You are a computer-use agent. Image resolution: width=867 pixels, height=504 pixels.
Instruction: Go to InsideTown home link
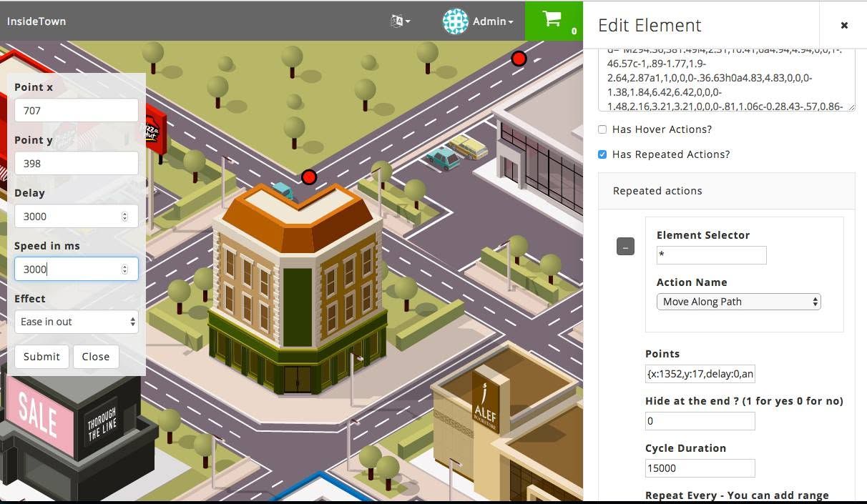tap(36, 21)
